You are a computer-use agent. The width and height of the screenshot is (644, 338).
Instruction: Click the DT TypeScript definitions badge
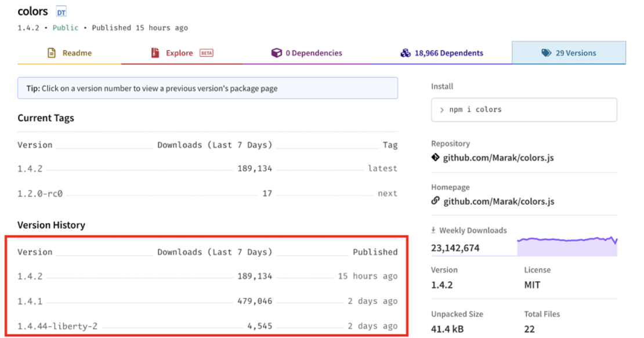tap(61, 12)
